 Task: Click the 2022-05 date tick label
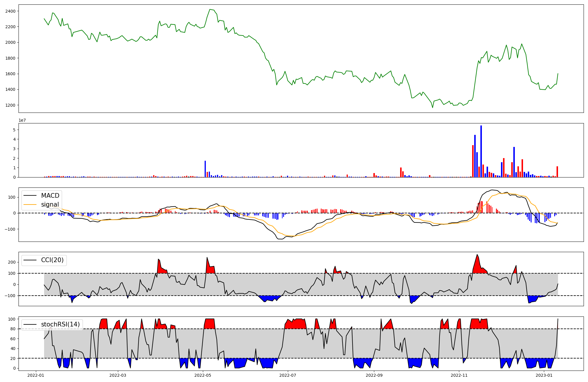[203, 375]
